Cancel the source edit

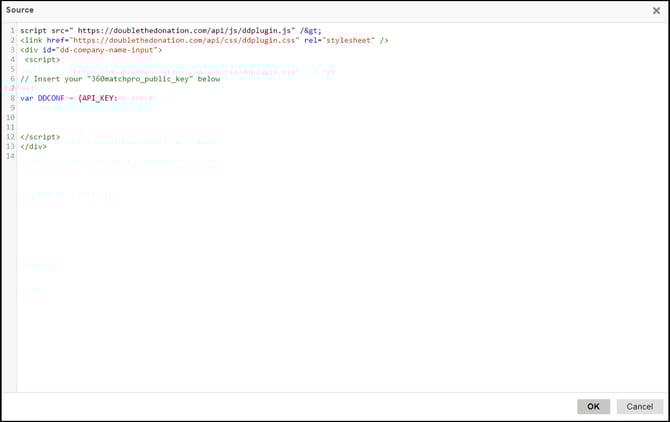[x=640, y=407]
